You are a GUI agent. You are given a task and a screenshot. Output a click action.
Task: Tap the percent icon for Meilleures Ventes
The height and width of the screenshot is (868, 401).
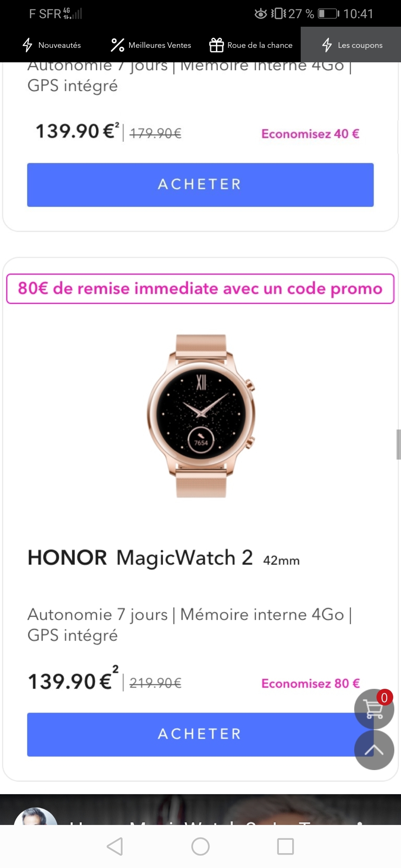[x=117, y=45]
